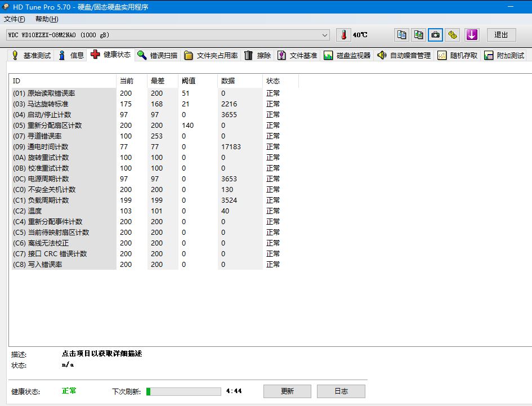
Task: Select the (0B) 校准重试计数 row
Action: (x=154, y=168)
